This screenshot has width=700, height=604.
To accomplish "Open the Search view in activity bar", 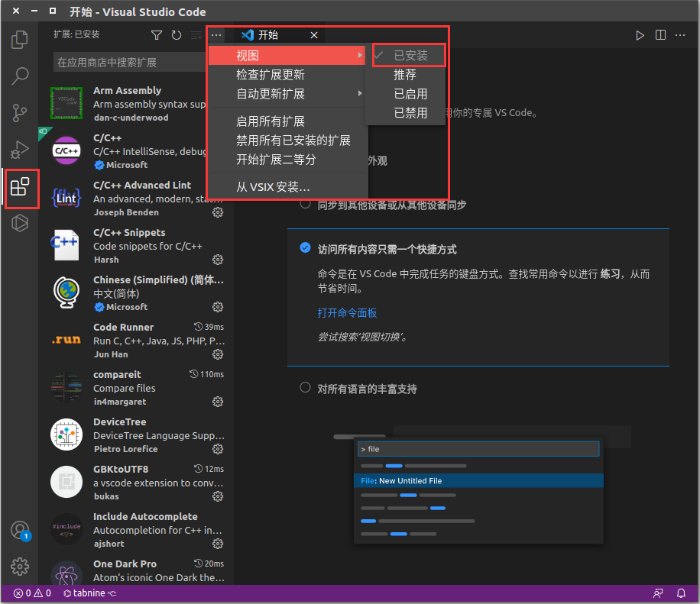I will tap(20, 76).
